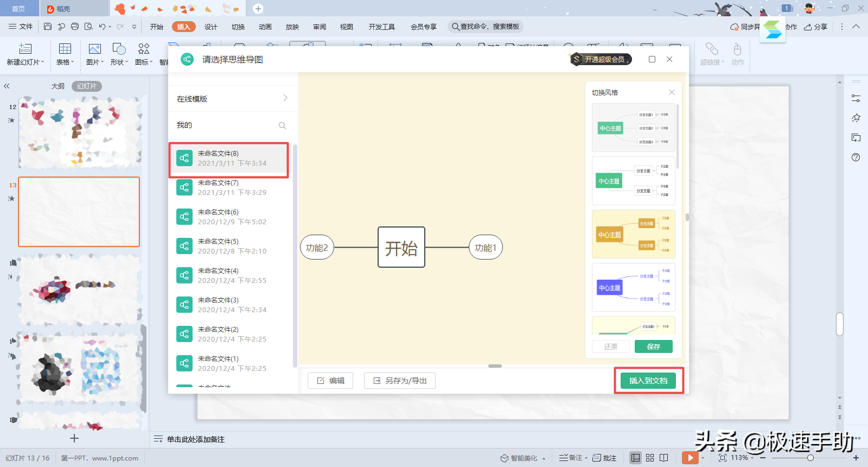Viewport: 868px width, 467px height.
Task: Redo the last undone action
Action: 120,27
